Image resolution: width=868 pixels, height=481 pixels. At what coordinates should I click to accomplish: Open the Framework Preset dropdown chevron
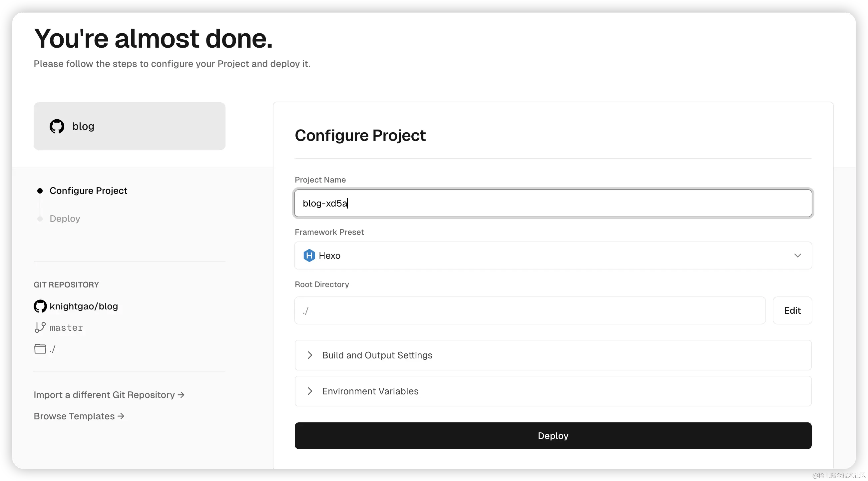tap(797, 255)
